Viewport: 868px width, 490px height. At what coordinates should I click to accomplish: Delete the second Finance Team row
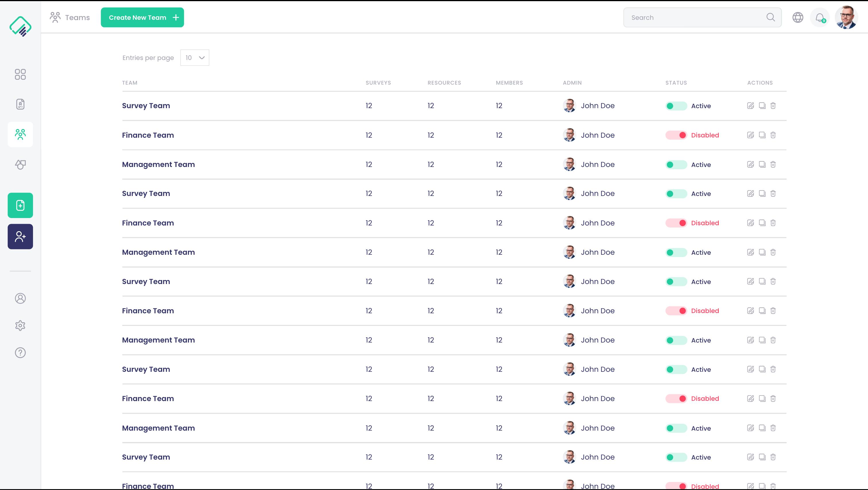click(773, 223)
